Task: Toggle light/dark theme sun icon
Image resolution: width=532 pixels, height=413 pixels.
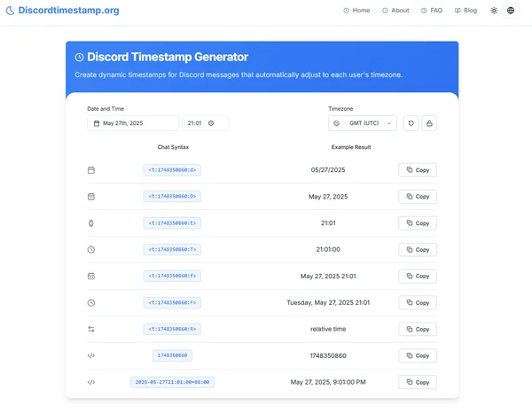Action: [494, 11]
